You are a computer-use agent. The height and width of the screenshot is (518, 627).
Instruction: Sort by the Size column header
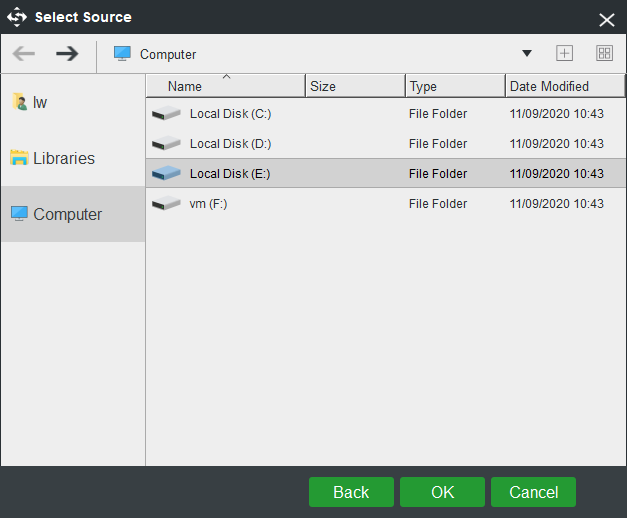[355, 86]
